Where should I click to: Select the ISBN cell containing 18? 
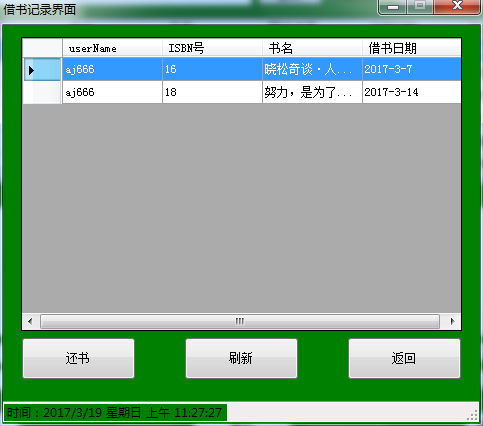(x=212, y=92)
